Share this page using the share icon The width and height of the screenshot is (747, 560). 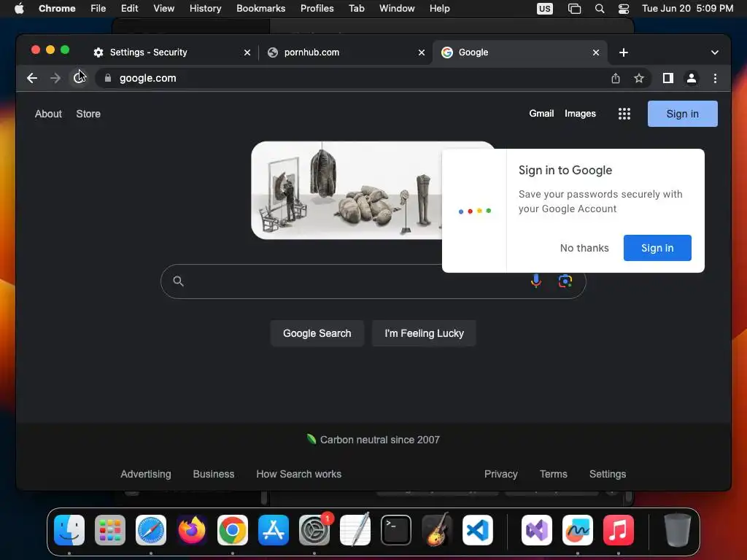616,78
